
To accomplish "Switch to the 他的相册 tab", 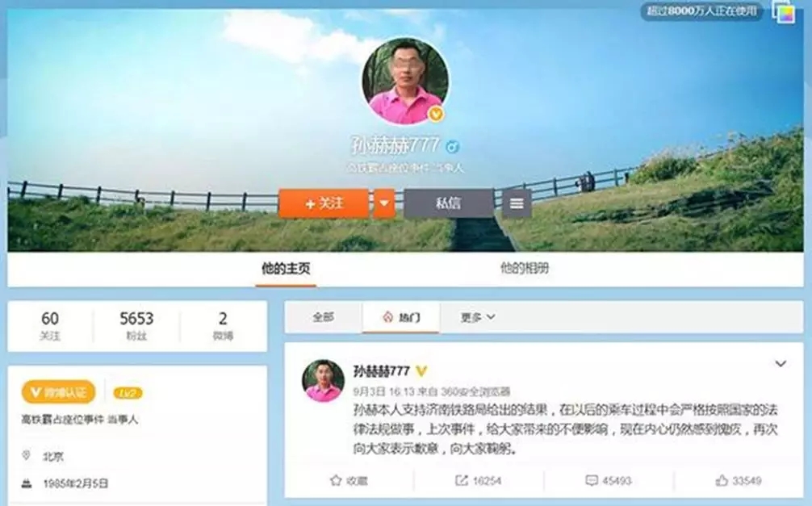I will (x=524, y=269).
